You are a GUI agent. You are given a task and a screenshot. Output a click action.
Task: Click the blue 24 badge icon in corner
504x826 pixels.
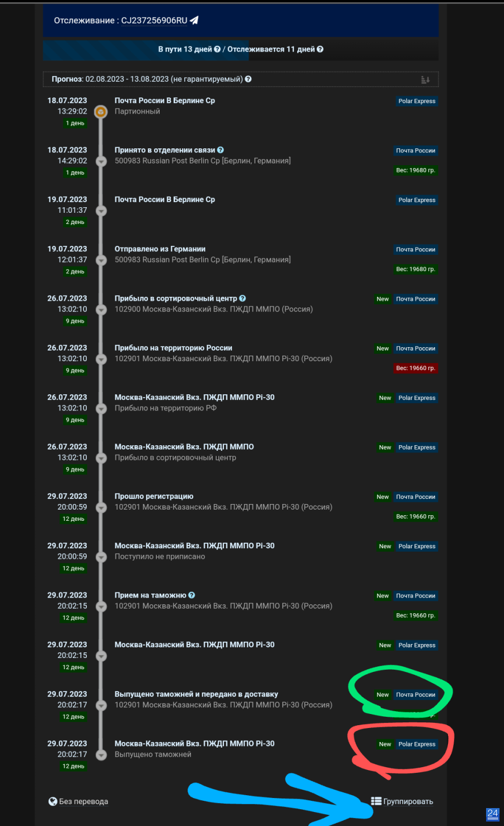[493, 814]
